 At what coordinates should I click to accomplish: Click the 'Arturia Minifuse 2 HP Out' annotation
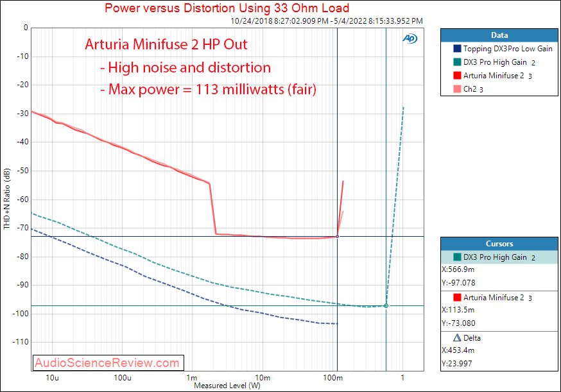click(x=166, y=44)
